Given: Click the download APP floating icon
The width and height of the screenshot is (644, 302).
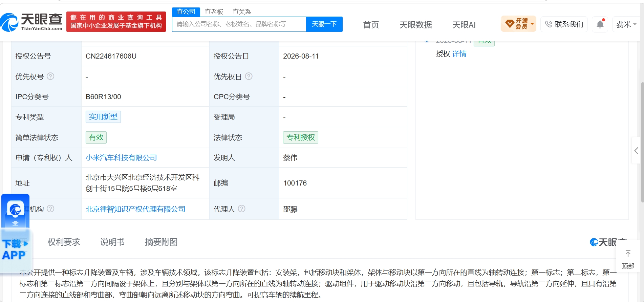Looking at the screenshot, I should [15, 234].
